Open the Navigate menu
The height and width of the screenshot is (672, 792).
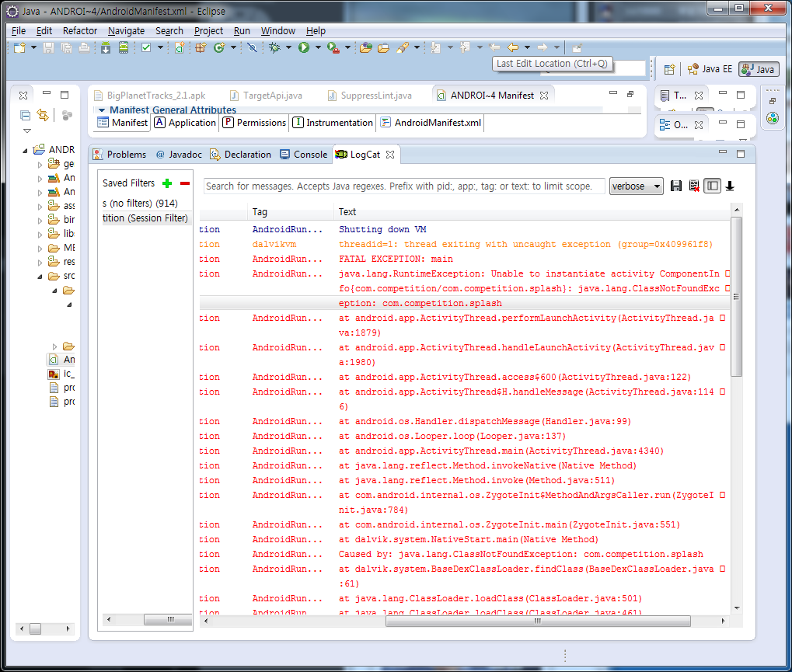(126, 31)
